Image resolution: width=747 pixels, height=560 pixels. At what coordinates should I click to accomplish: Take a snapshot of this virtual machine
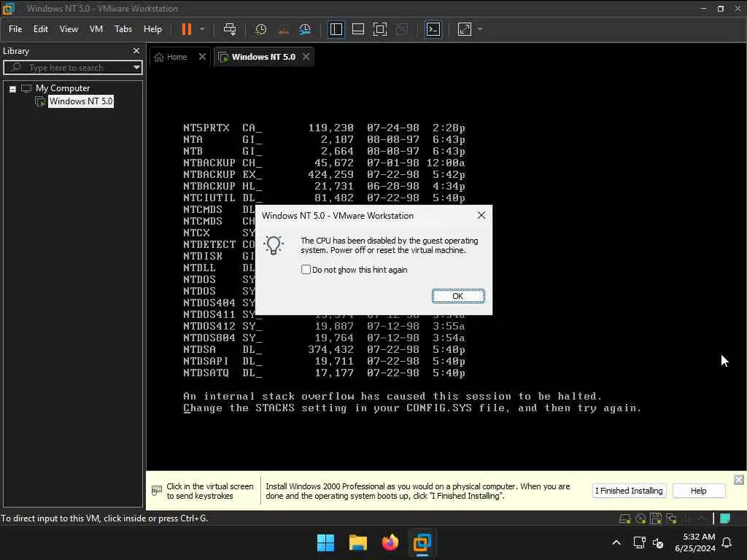coord(260,29)
